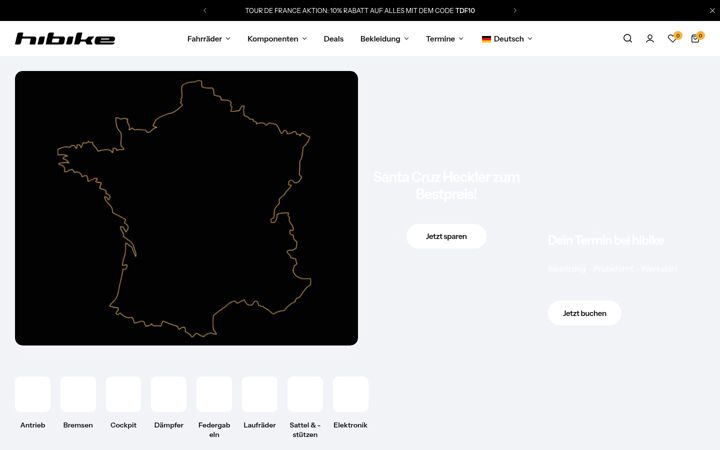Open the wishlist heart icon
The width and height of the screenshot is (720, 450).
673,38
